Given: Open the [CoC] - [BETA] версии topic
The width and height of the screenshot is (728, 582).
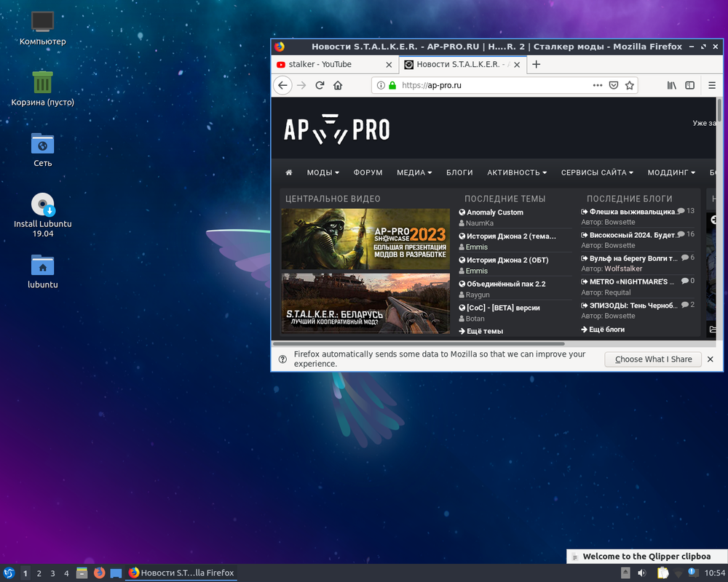Looking at the screenshot, I should pyautogui.click(x=503, y=308).
